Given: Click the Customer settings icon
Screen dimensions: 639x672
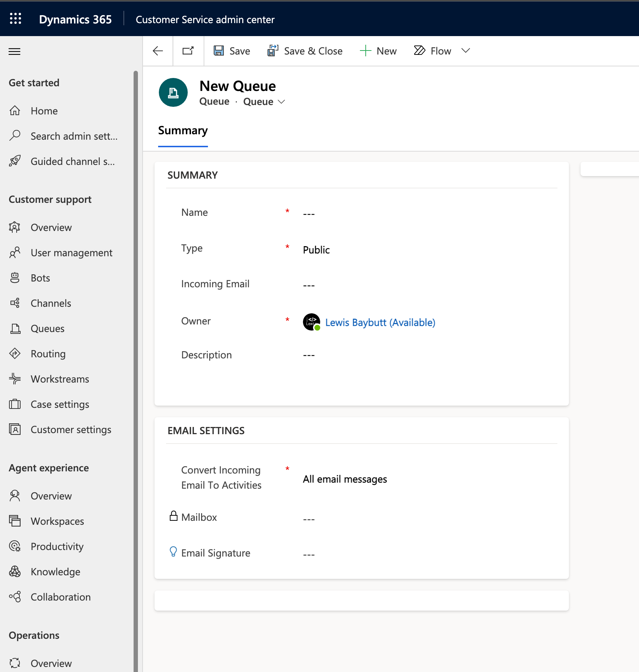Looking at the screenshot, I should (x=15, y=429).
